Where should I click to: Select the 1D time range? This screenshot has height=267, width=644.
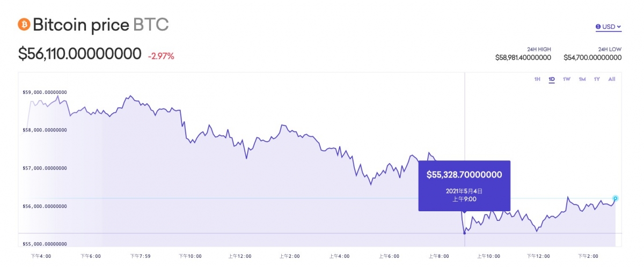tap(552, 79)
